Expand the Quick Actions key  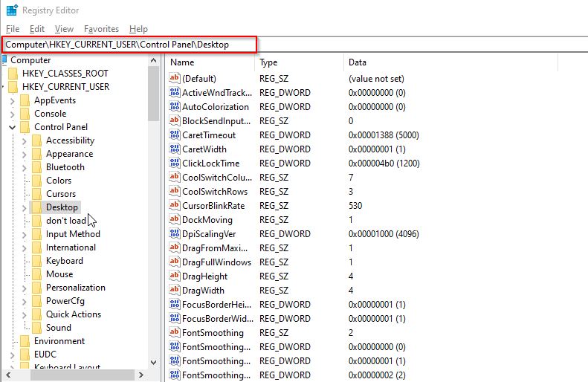tap(25, 315)
